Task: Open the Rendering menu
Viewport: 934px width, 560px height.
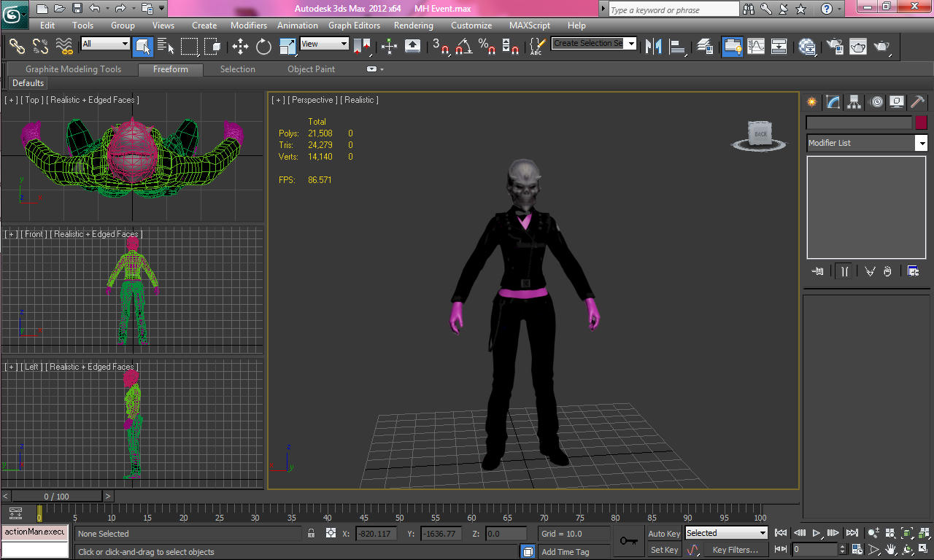Action: pos(414,25)
